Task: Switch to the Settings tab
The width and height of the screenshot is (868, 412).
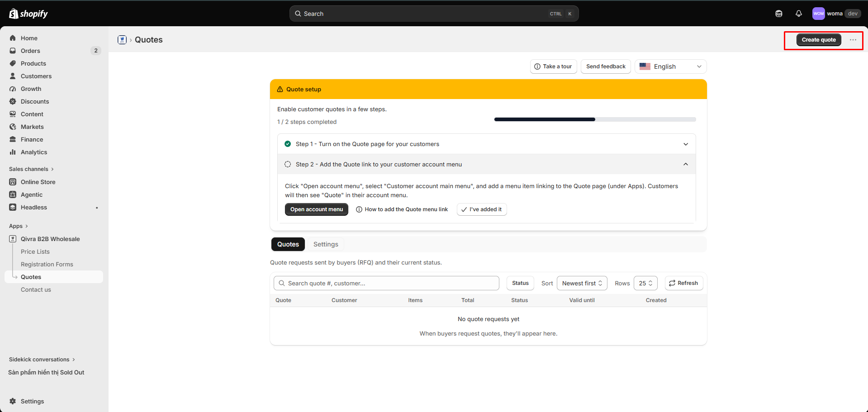Action: point(326,244)
